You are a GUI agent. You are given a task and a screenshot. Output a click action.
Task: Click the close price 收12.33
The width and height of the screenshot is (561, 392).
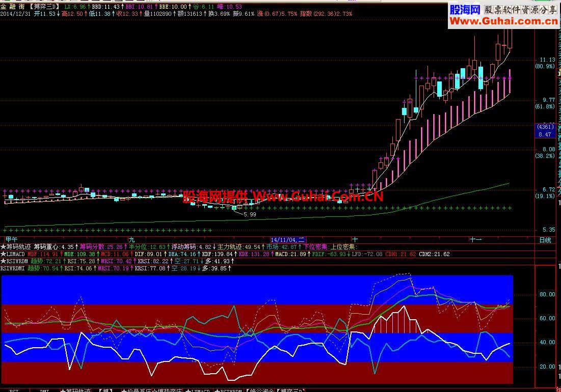[x=127, y=14]
